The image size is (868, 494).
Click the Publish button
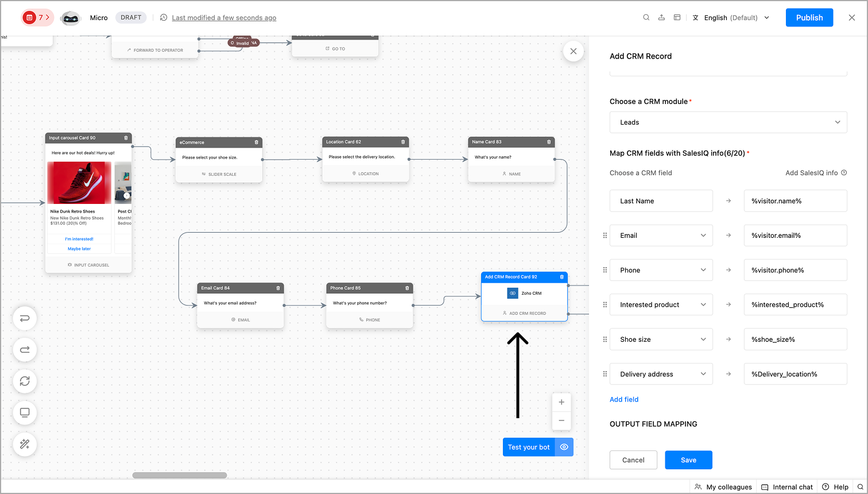pos(809,18)
